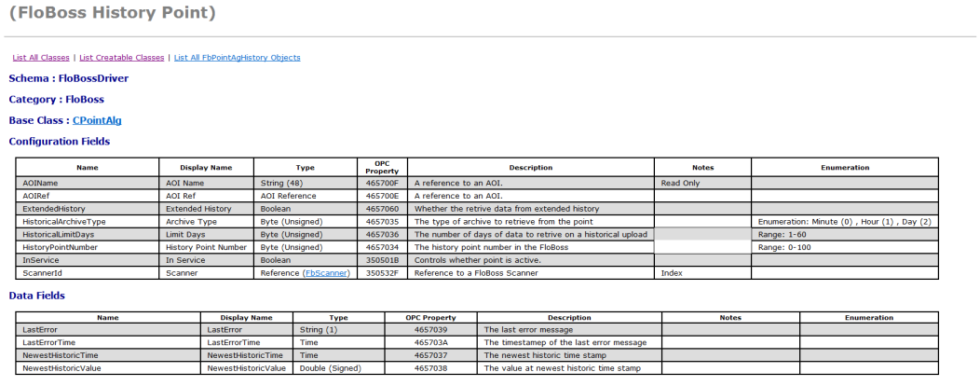Click the Minute, Hour, Day enumeration cell
This screenshot has width=980, height=386.
click(845, 222)
